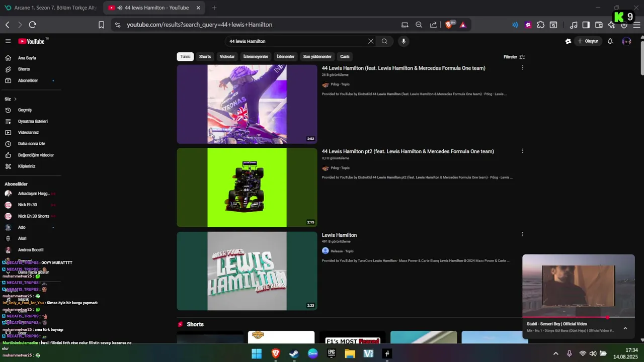Click the YouTube logo
This screenshot has width=644, height=362.
click(32, 41)
